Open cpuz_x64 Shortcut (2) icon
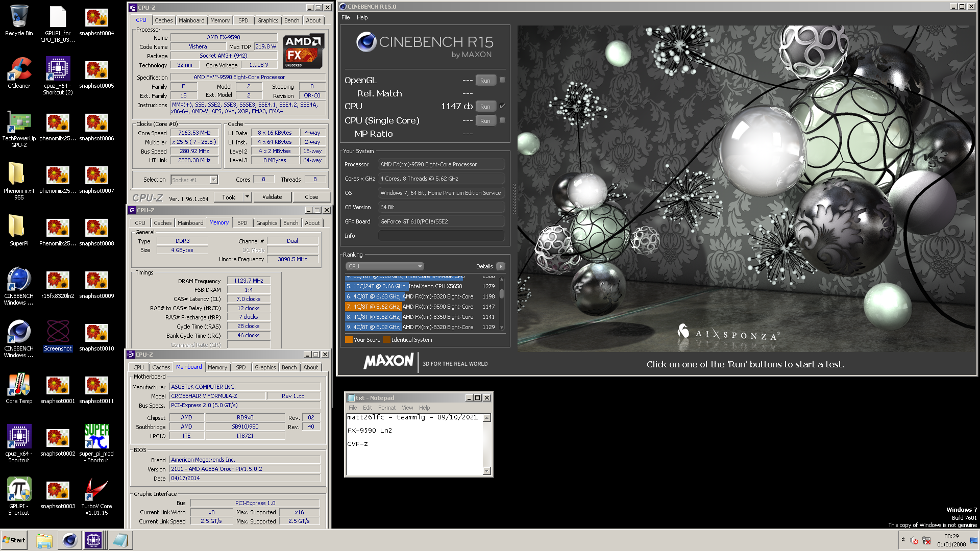This screenshot has height=551, width=980. (x=58, y=76)
